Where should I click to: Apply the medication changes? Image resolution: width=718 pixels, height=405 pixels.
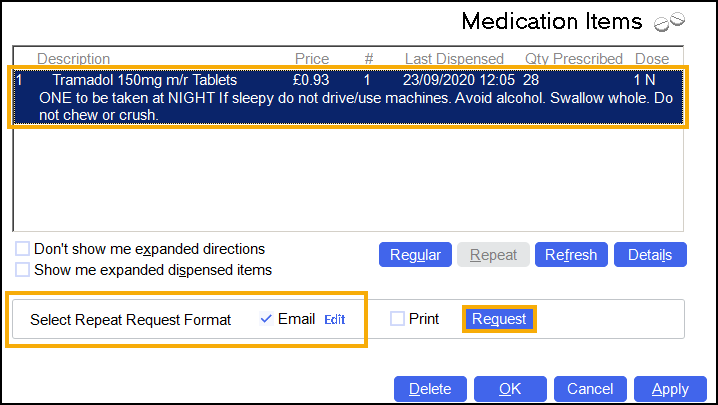click(x=670, y=389)
